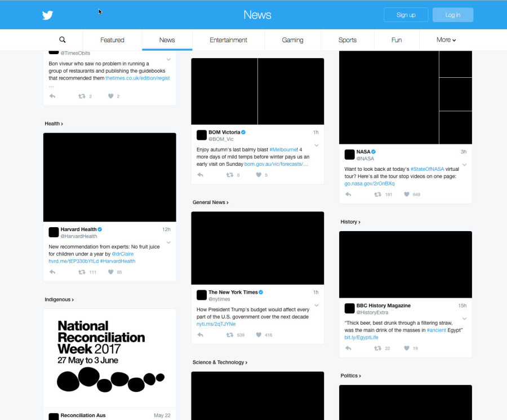Like the Harvard Health tweet

pos(110,272)
